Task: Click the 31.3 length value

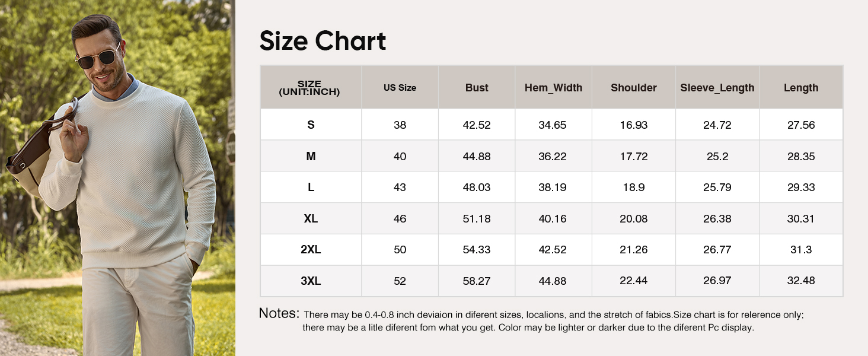Action: point(801,250)
